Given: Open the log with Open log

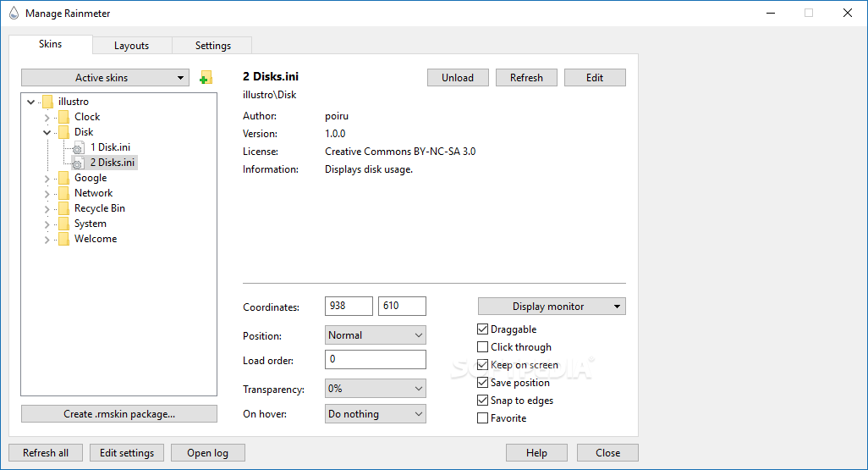Looking at the screenshot, I should pyautogui.click(x=207, y=453).
